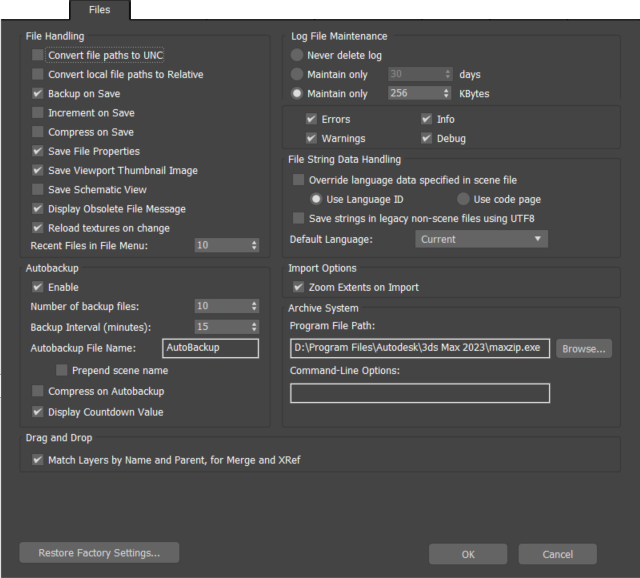
Task: Uncheck Display Countdown Value
Action: point(38,411)
